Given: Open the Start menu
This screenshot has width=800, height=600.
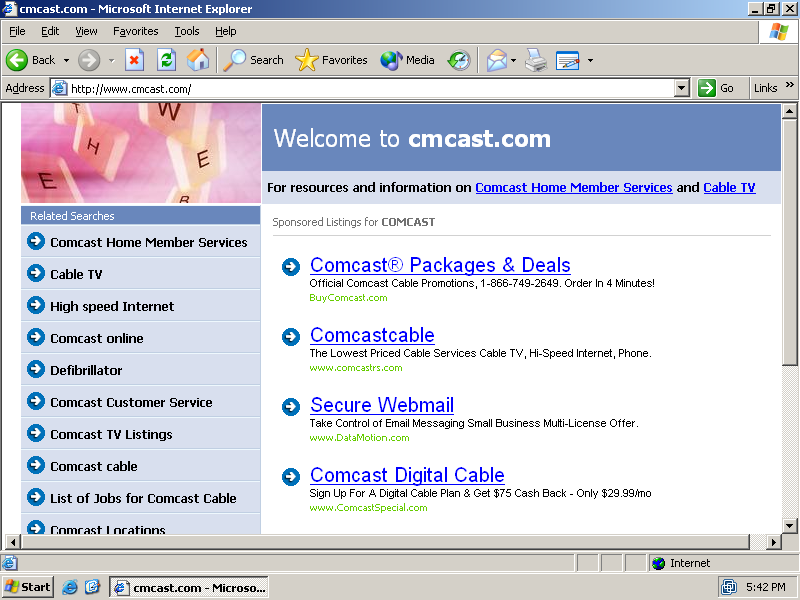Looking at the screenshot, I should [28, 587].
